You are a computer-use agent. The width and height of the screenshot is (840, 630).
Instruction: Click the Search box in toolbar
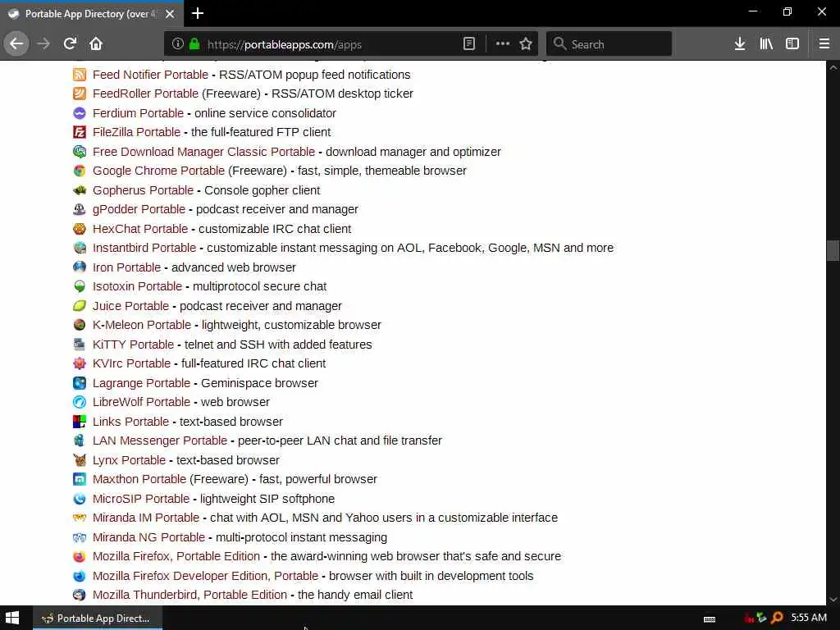point(609,44)
